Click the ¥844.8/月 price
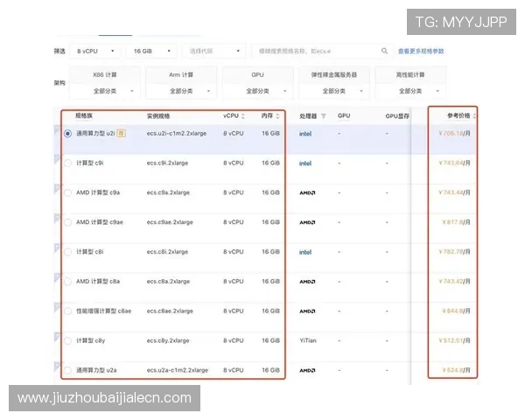This screenshot has height=420, width=525. pyautogui.click(x=456, y=311)
